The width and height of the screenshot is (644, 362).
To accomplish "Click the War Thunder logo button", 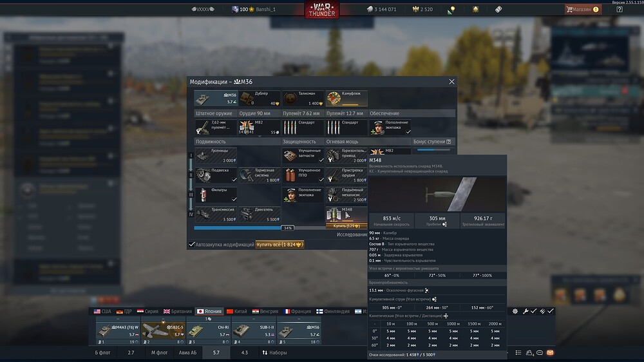I will pyautogui.click(x=321, y=10).
